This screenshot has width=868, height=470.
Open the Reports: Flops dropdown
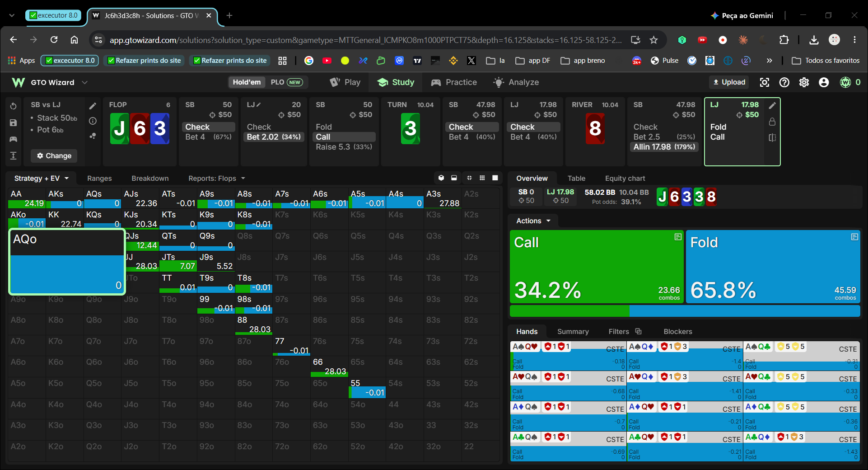217,179
